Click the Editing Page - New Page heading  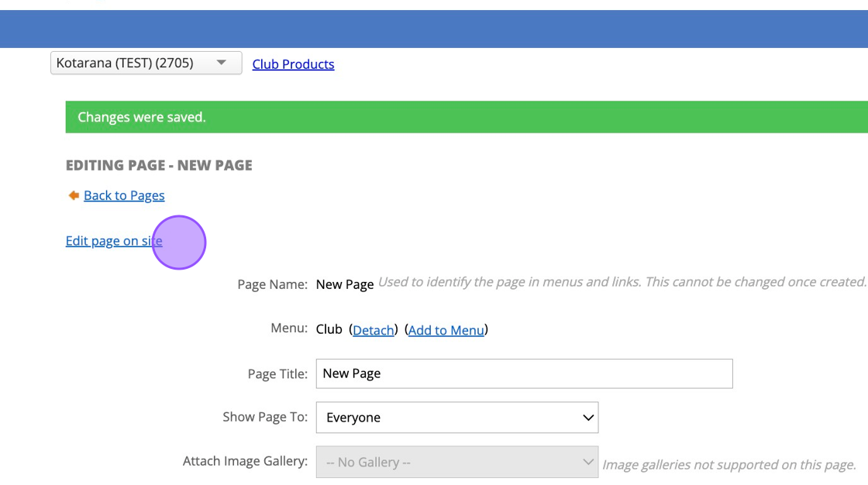(159, 165)
